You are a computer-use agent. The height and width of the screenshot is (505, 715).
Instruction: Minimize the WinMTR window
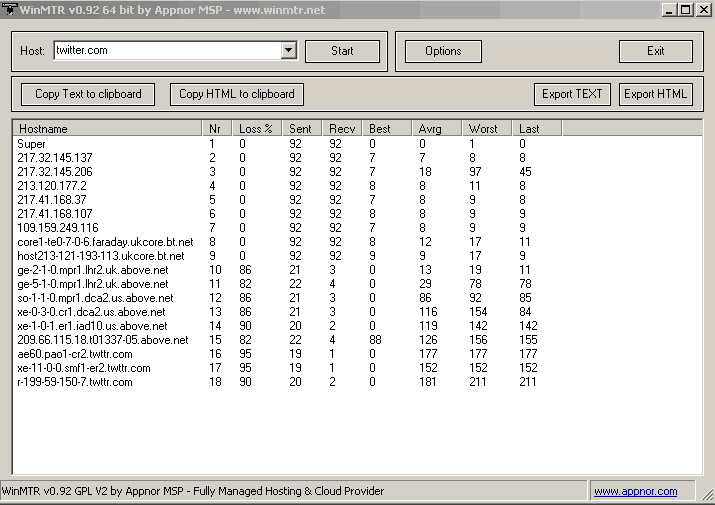[x=669, y=10]
